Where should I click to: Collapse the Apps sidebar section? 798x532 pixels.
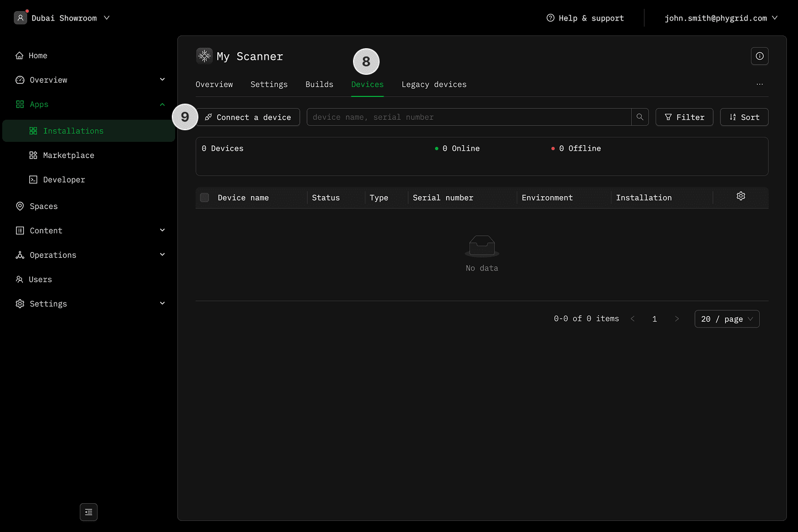(x=162, y=104)
